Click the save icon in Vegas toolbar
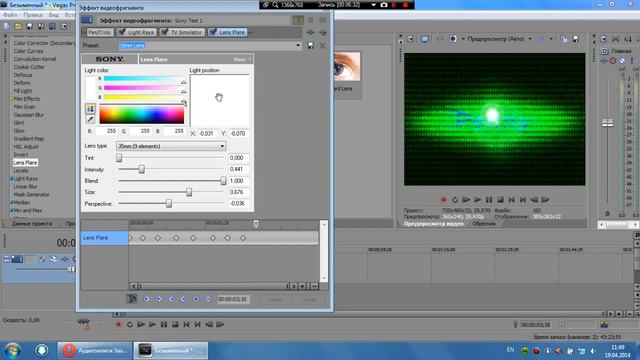 pos(29,27)
